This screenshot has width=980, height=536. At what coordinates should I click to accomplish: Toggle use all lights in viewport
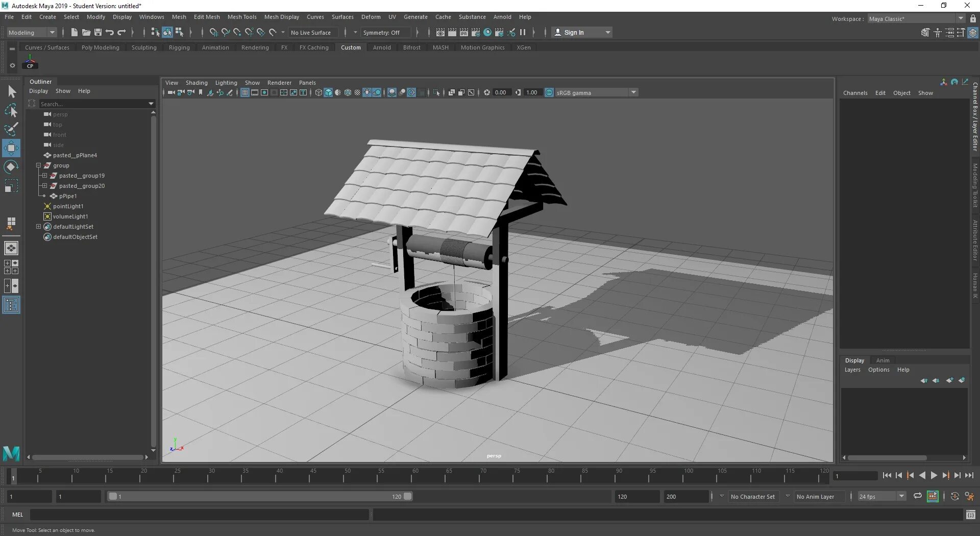pos(367,92)
